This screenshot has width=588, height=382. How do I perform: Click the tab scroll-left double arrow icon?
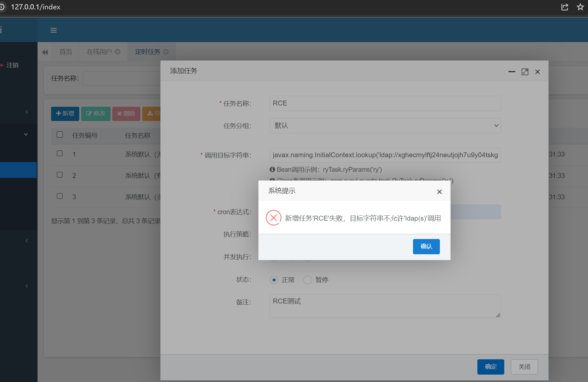[45, 52]
